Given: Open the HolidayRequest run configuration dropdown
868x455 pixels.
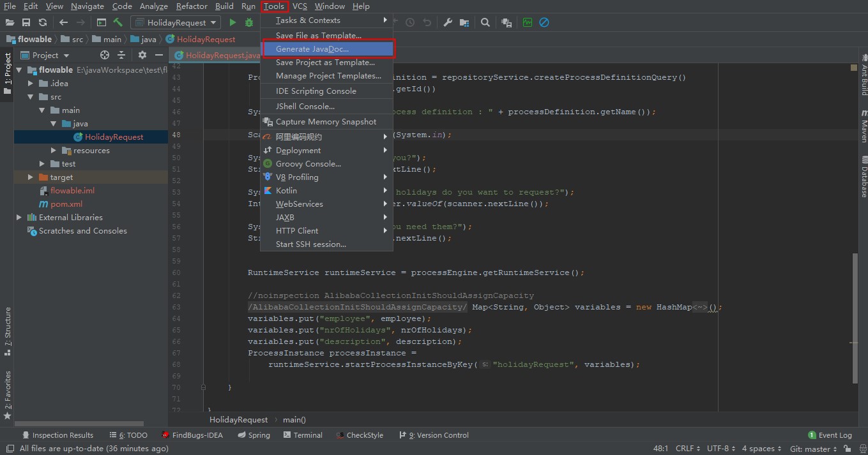Looking at the screenshot, I should [x=176, y=22].
